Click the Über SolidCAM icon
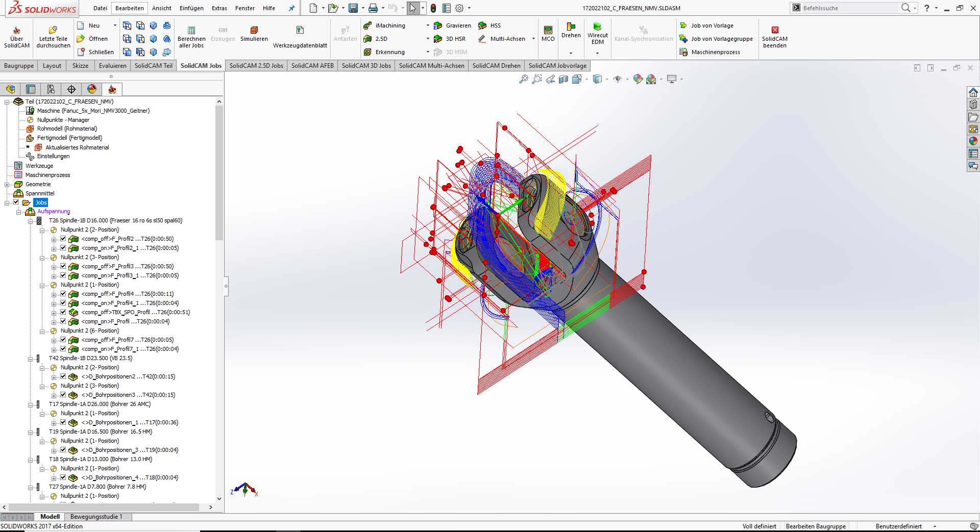The height and width of the screenshot is (532, 980). tap(16, 37)
